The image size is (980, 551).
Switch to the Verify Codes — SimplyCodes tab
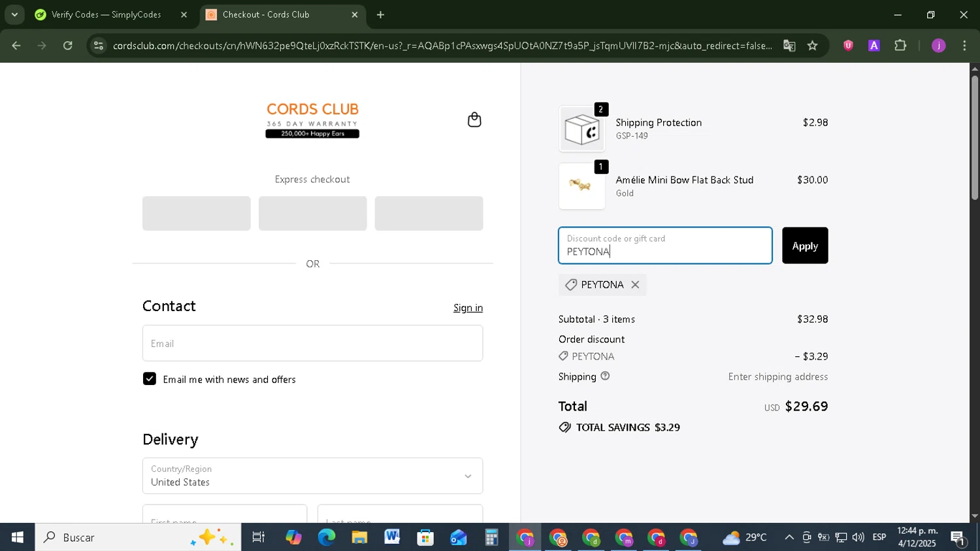click(x=105, y=14)
